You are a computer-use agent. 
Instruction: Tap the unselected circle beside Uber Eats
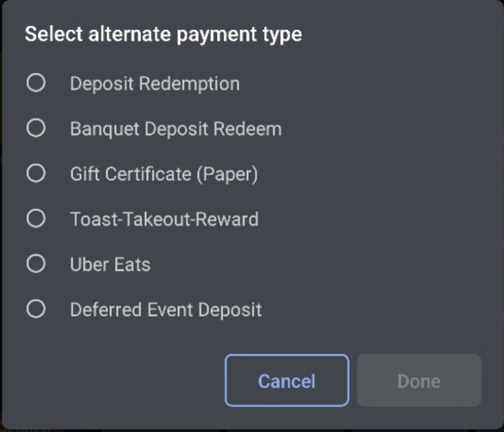pyautogui.click(x=36, y=264)
